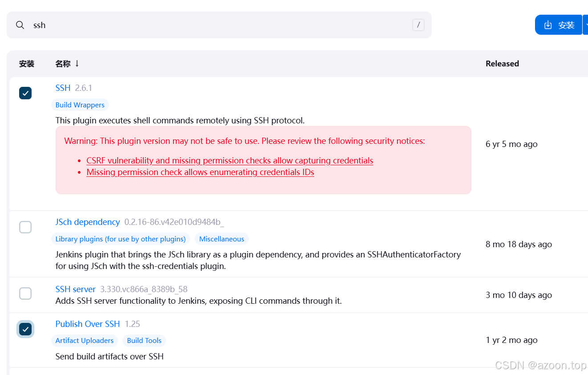
Task: Click the JSch library plugin description text
Action: coord(258,261)
